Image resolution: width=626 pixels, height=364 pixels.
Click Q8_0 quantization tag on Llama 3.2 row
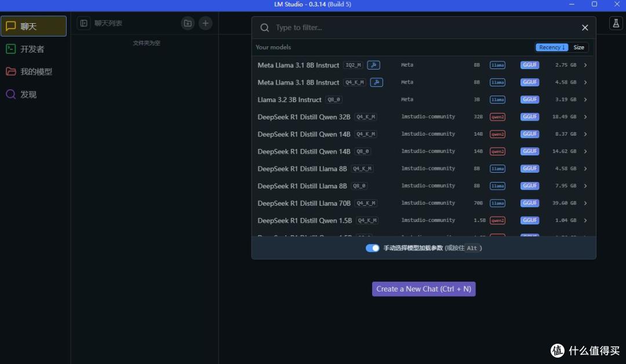[334, 99]
